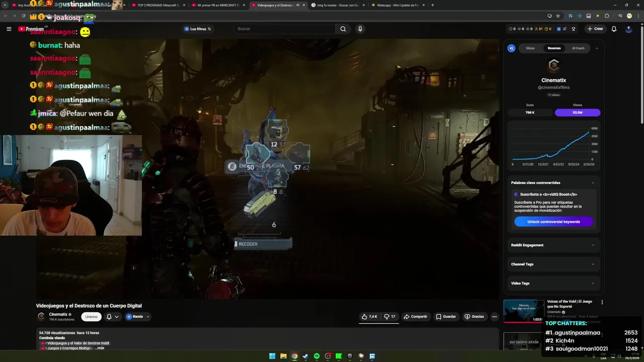Click Unirme button

pos(91,317)
